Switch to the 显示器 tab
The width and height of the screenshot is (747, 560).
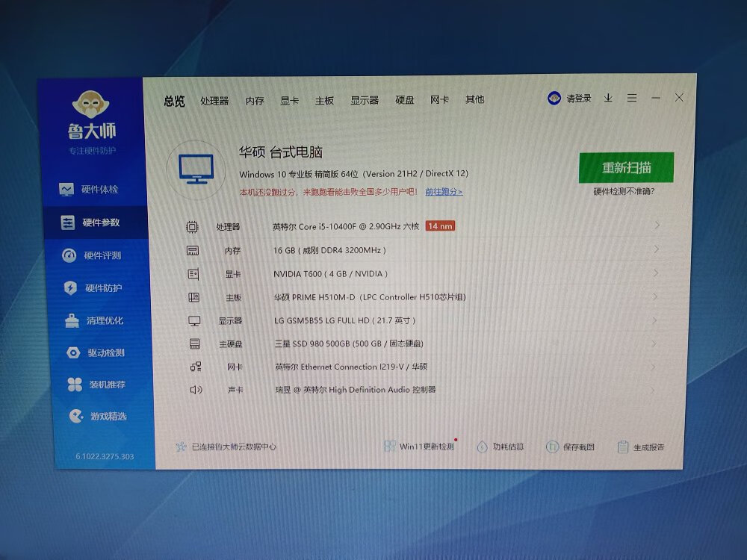365,100
